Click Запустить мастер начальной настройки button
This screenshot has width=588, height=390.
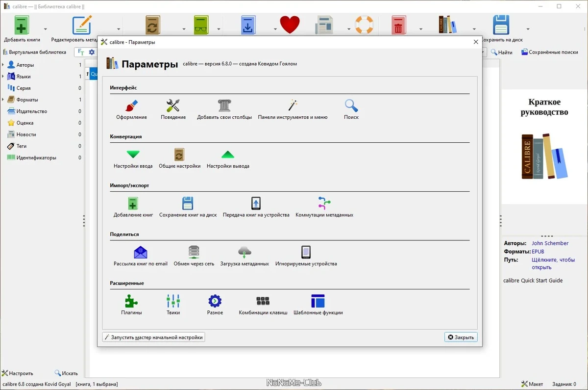[x=153, y=337]
